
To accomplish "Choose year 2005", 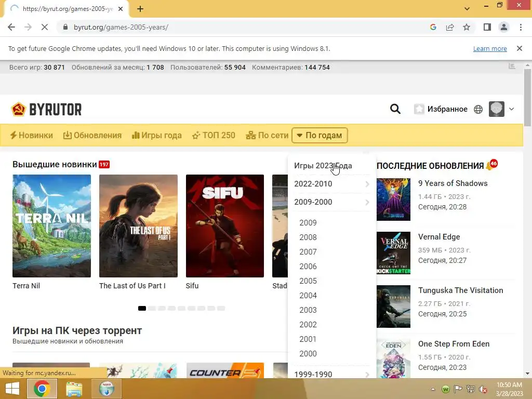I will coord(308,281).
